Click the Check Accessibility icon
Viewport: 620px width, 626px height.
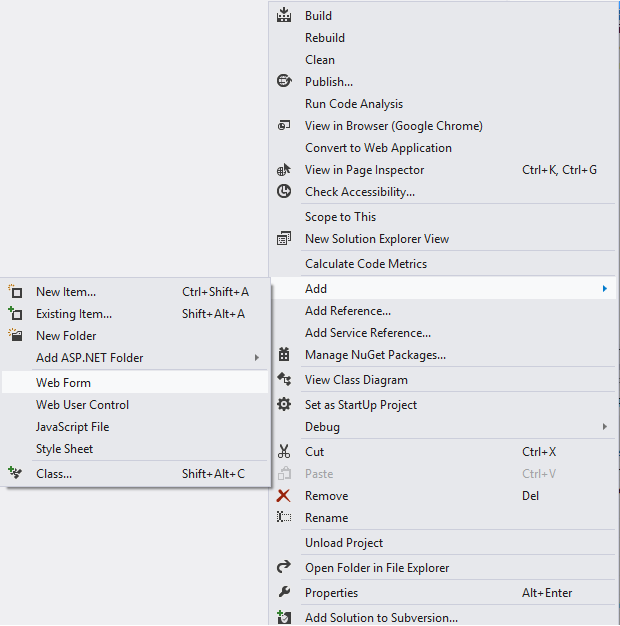[284, 192]
